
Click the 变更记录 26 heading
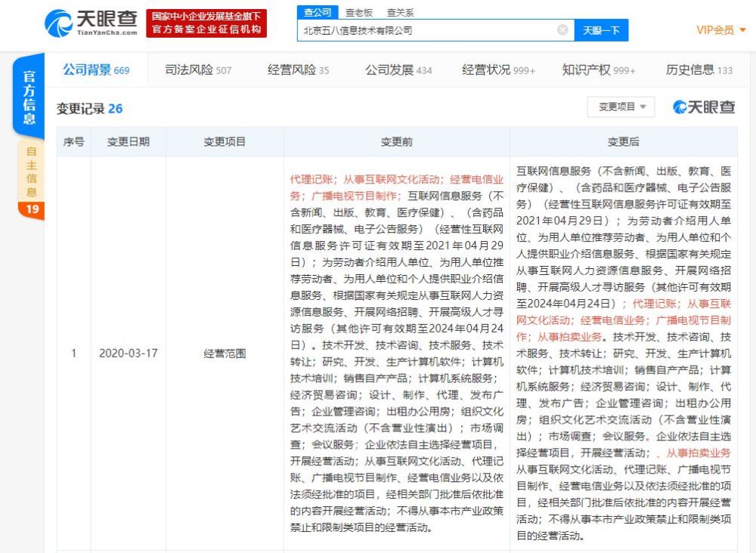tap(89, 108)
